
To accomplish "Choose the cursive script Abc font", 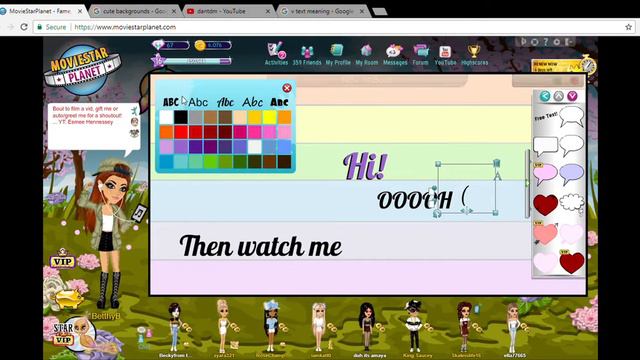I will tap(225, 102).
